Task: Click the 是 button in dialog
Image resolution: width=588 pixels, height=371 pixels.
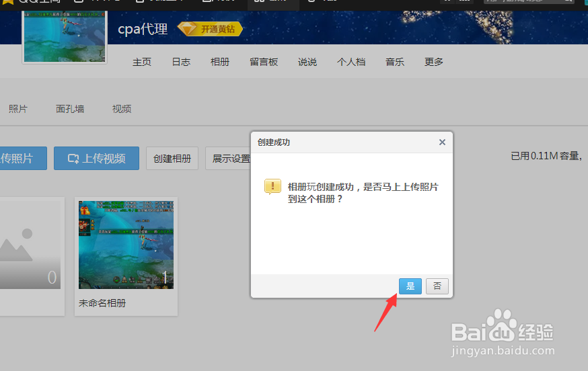Action: click(410, 286)
